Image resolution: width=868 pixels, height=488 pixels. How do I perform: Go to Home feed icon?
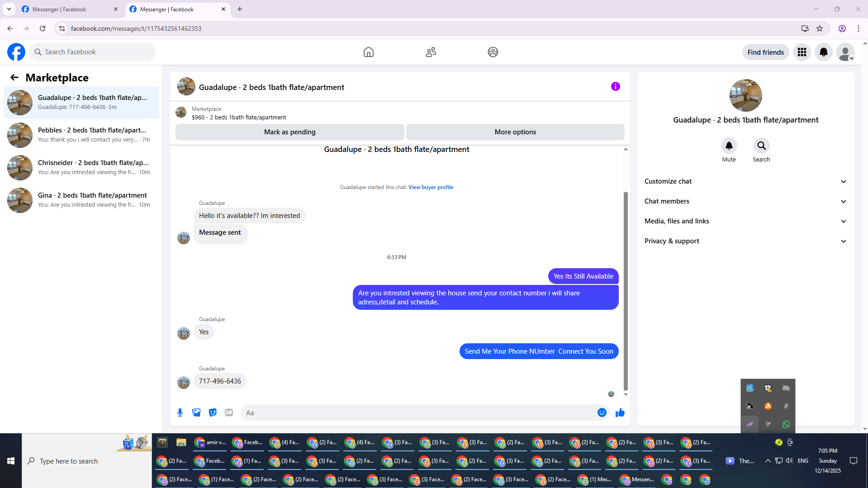[369, 52]
